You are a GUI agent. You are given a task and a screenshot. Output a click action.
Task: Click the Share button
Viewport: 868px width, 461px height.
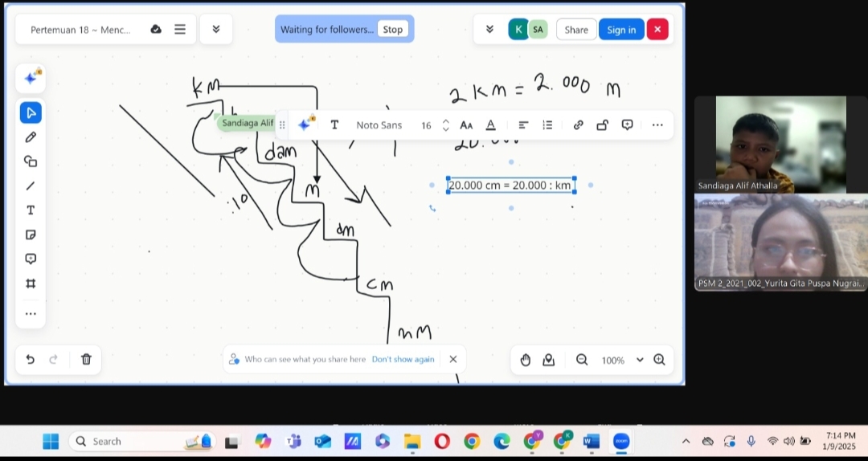[x=576, y=30]
